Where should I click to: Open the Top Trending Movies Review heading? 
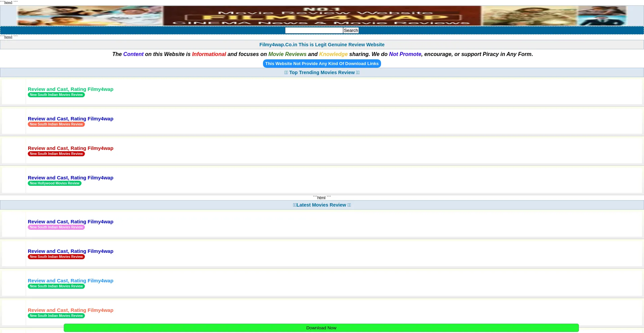tap(322, 72)
